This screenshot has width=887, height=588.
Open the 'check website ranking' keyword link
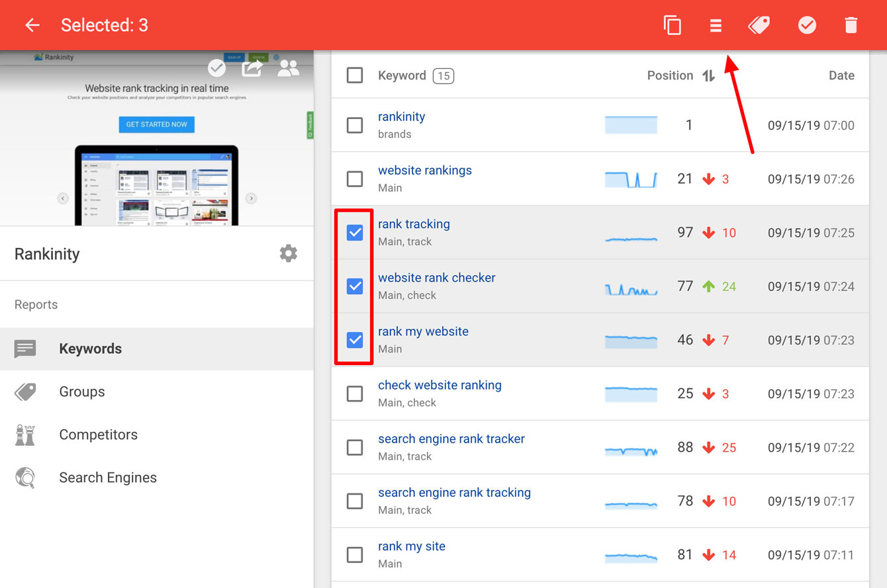[440, 385]
